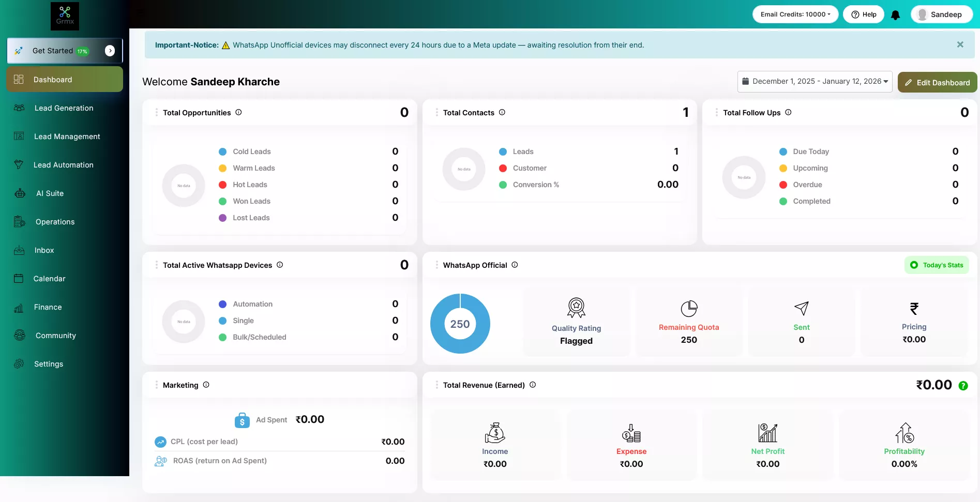This screenshot has height=502, width=980.
Task: Click info icon next to Total Opportunities
Action: click(238, 112)
